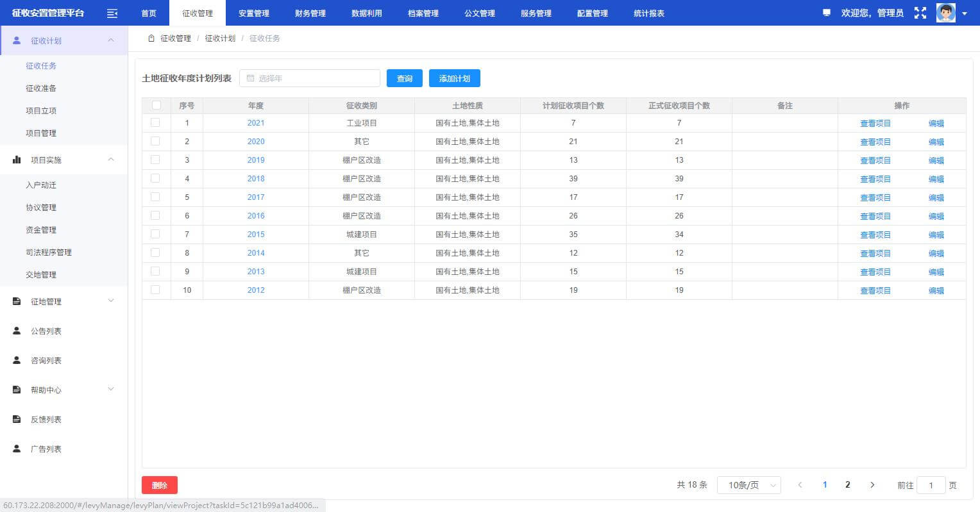Click the user avatar dropdown arrow

pyautogui.click(x=965, y=13)
